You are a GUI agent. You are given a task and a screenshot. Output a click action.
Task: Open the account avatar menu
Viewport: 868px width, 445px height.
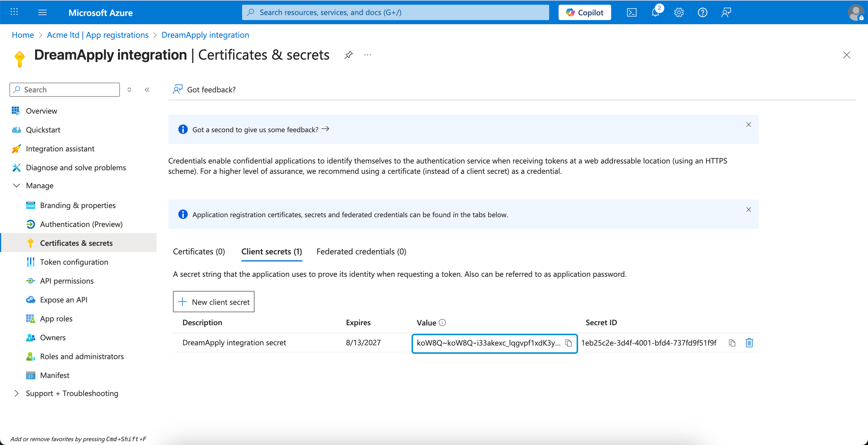click(x=856, y=12)
